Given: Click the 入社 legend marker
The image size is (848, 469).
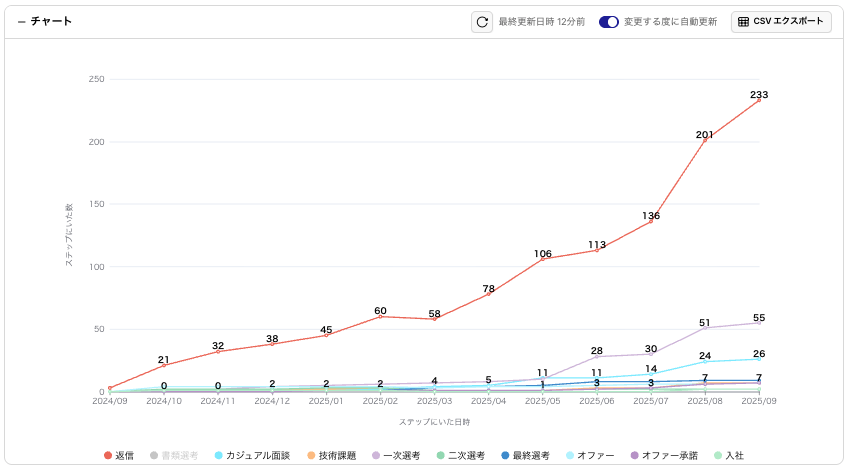Looking at the screenshot, I should (718, 455).
